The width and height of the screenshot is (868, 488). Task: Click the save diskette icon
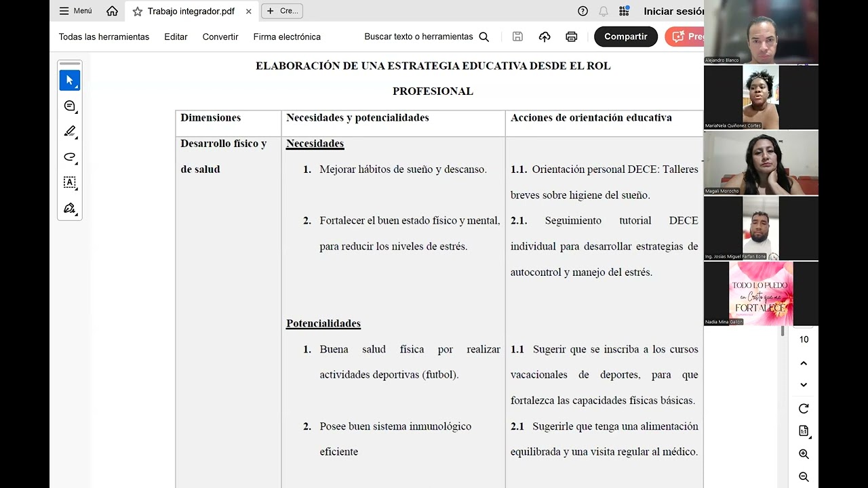pos(517,37)
